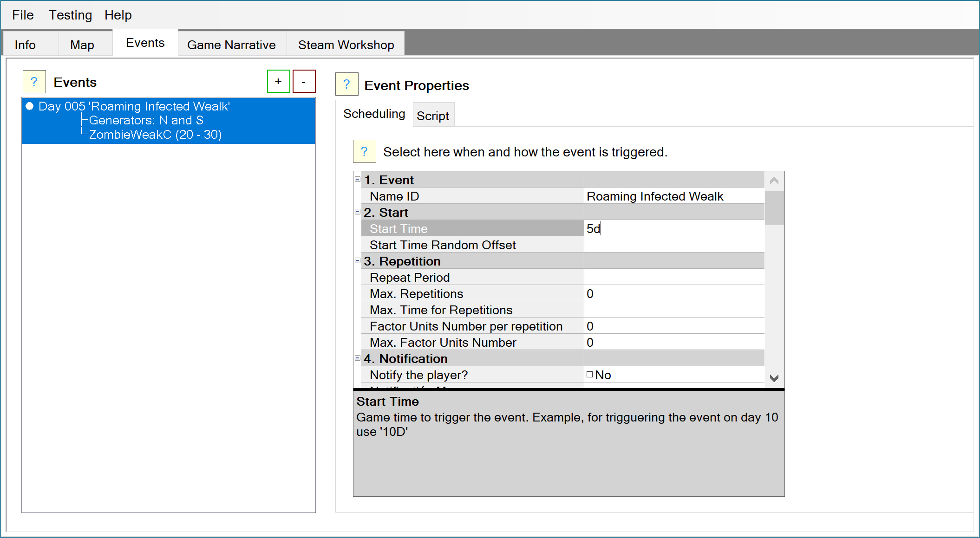Click the help icon beside Event Properties
Viewport: 980px width, 538px height.
346,84
